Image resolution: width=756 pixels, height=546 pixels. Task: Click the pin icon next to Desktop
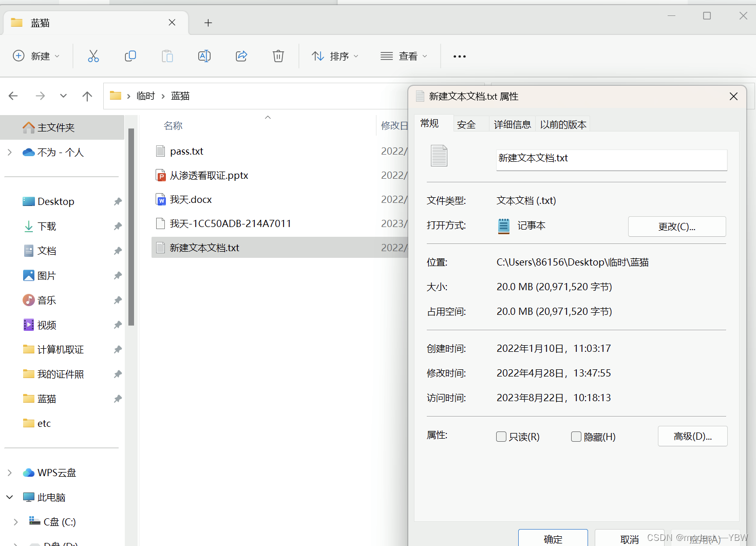[118, 201]
